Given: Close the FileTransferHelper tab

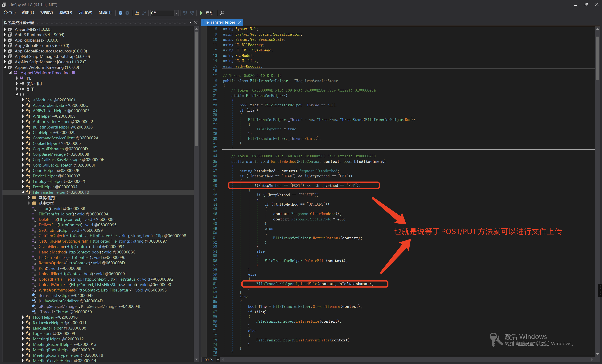Looking at the screenshot, I should [x=240, y=22].
